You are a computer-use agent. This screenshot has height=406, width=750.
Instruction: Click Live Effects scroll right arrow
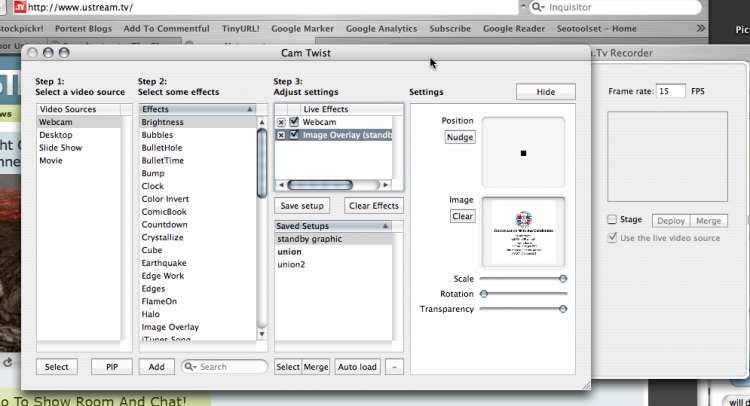pos(386,185)
